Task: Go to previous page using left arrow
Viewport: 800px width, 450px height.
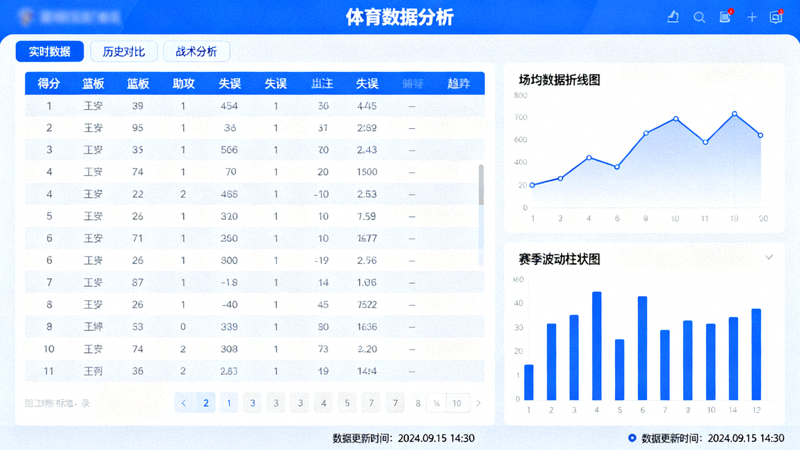Action: (184, 403)
